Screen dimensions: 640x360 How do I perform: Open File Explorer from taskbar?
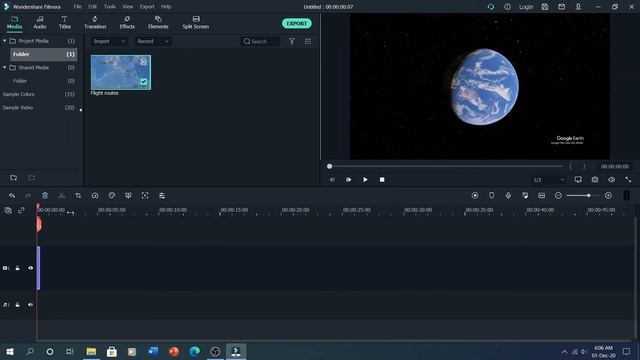pyautogui.click(x=91, y=351)
